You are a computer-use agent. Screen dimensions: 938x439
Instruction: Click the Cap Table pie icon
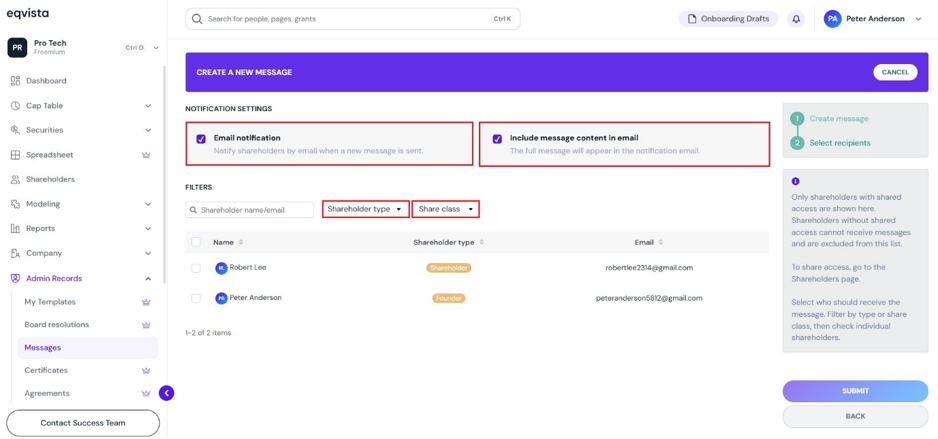[16, 106]
